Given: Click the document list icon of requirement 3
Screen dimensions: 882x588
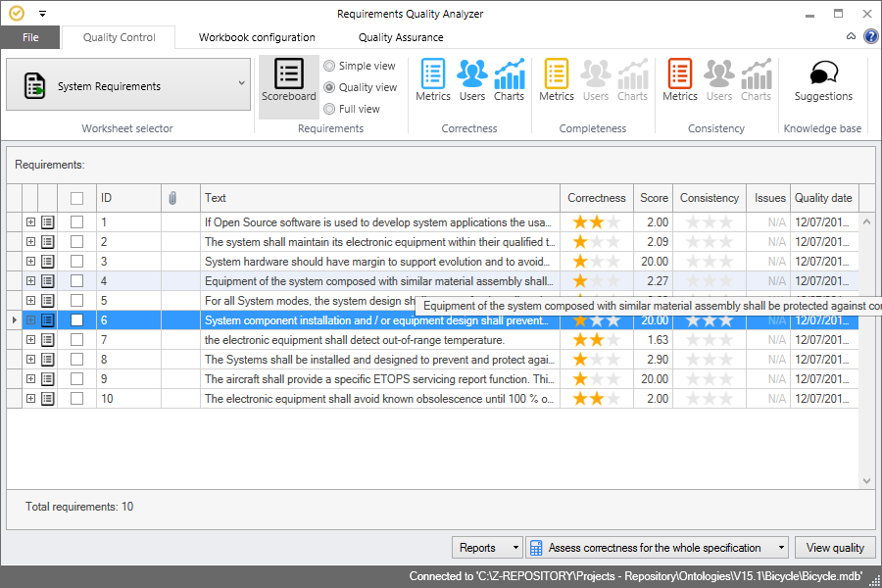Looking at the screenshot, I should pyautogui.click(x=48, y=262).
